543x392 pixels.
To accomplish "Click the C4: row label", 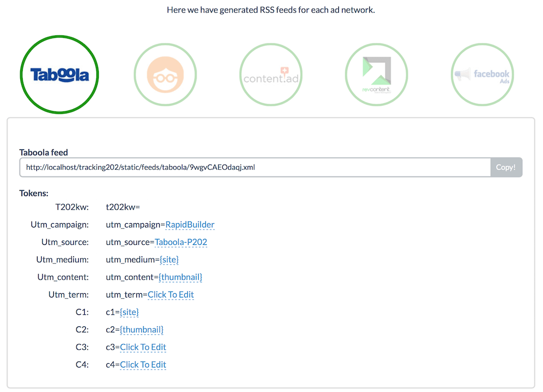I will click(82, 365).
